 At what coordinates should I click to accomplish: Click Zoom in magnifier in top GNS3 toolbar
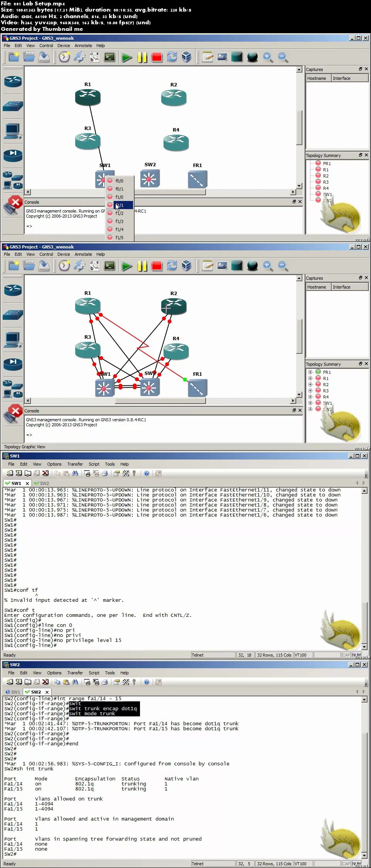click(x=268, y=57)
